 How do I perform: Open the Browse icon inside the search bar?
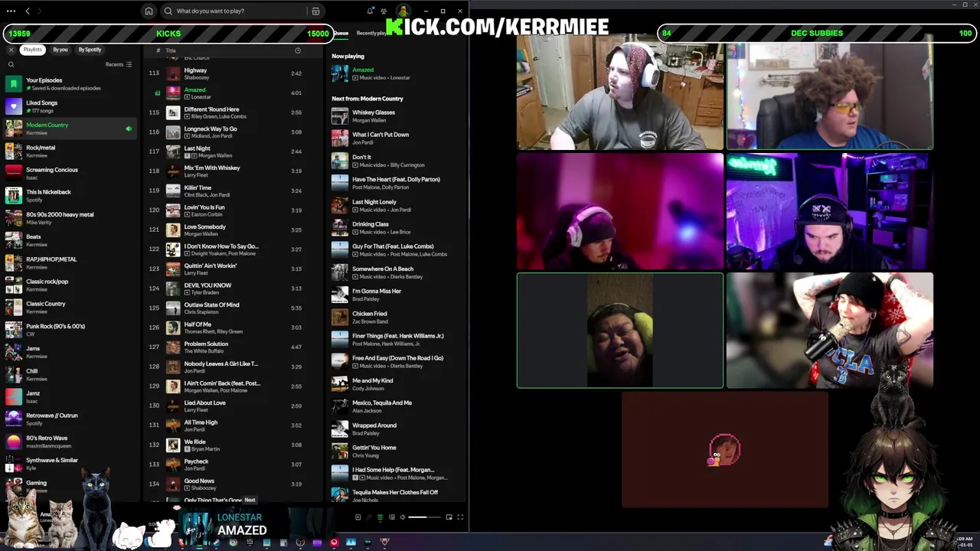[315, 11]
